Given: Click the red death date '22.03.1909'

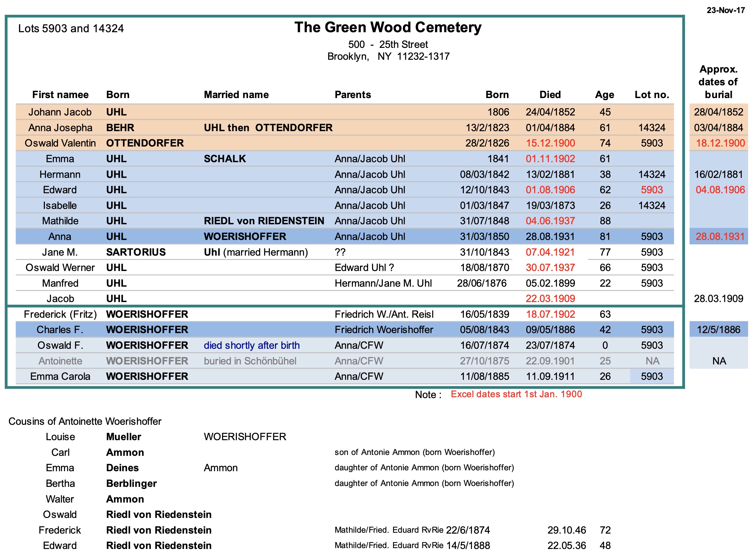Looking at the screenshot, I should tap(550, 298).
